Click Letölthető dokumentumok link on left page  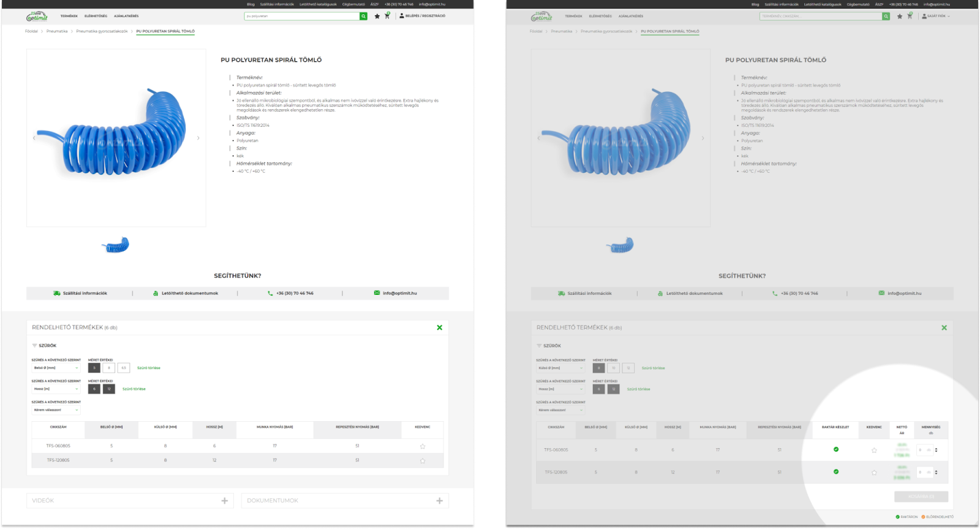[x=186, y=293]
